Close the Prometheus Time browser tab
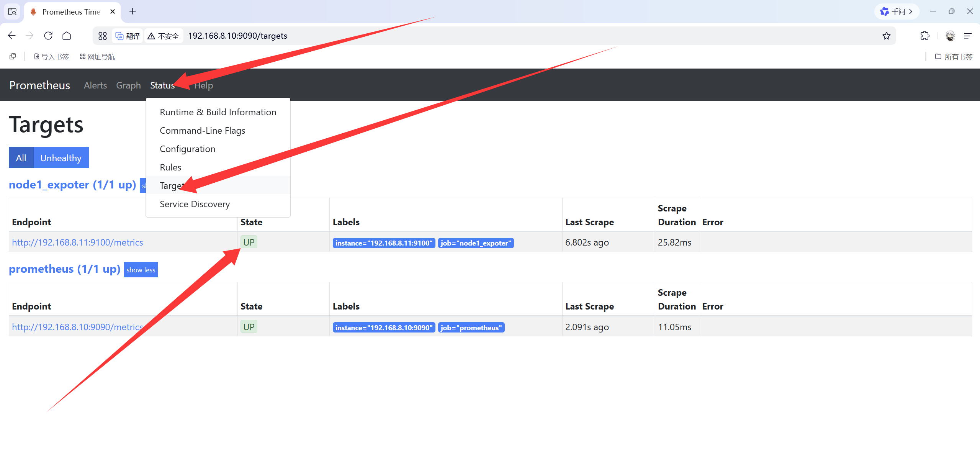980x457 pixels. 113,11
